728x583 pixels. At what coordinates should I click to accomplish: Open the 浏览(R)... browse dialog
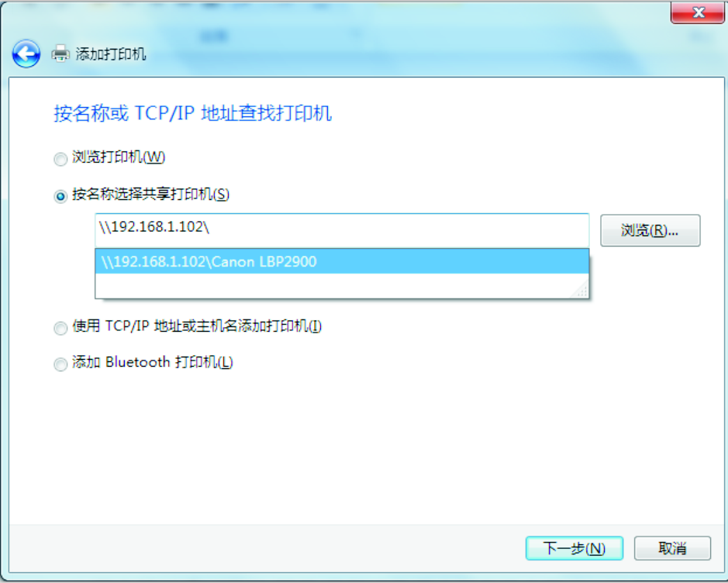coord(650,230)
